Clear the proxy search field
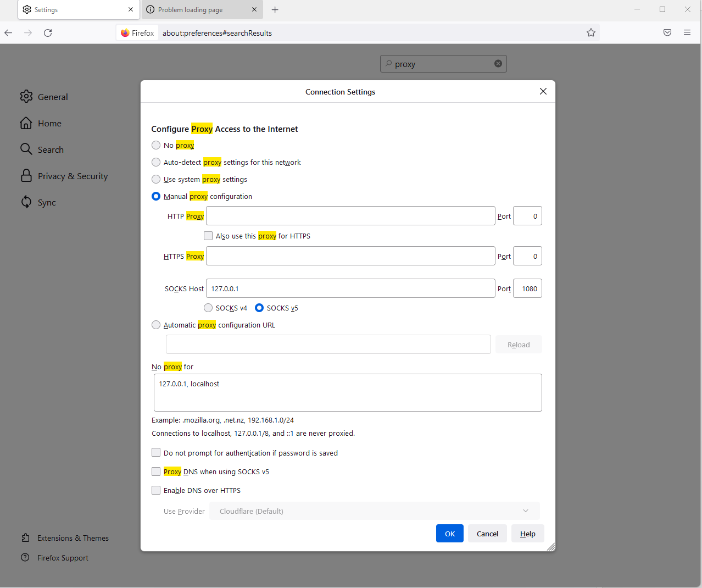 (x=498, y=64)
